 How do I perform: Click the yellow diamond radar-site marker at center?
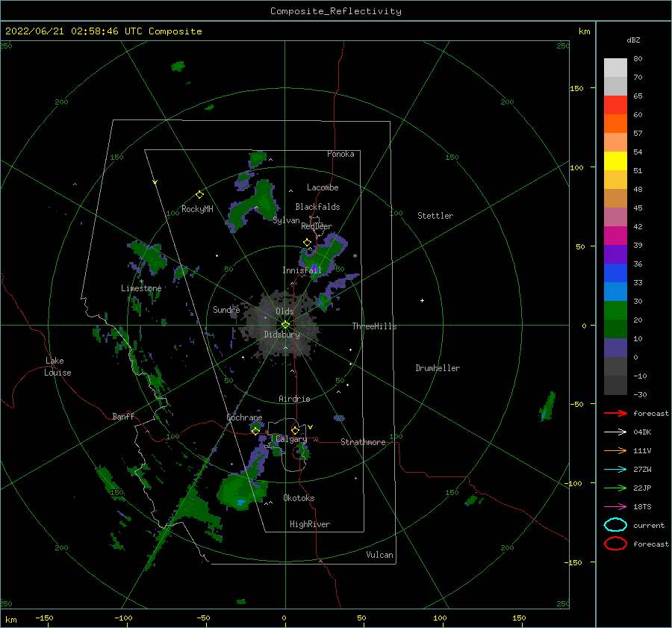point(285,325)
